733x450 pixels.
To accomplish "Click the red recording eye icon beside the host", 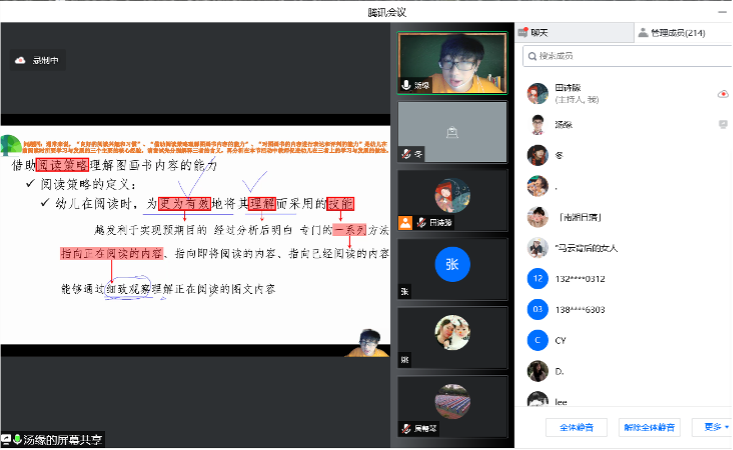I will [722, 93].
